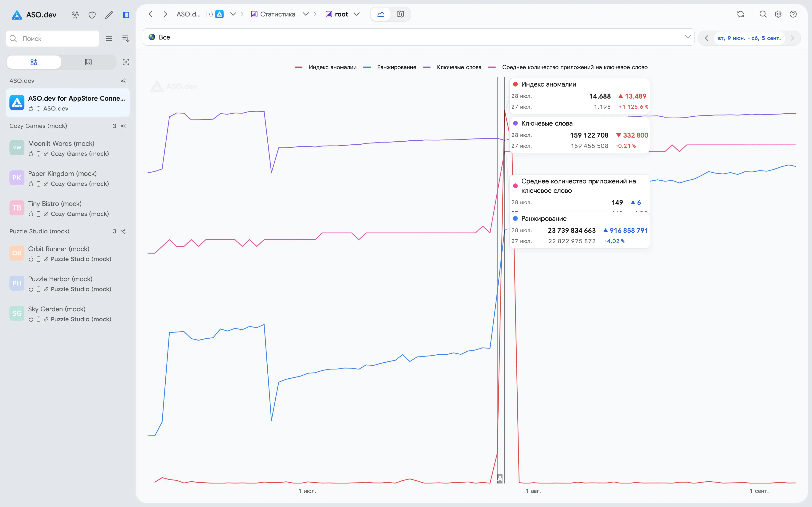Open the help question mark icon
The width and height of the screenshot is (812, 507).
(793, 14)
